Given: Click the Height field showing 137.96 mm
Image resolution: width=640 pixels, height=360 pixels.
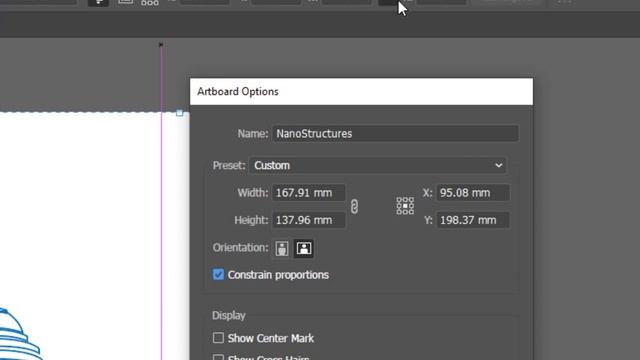Looking at the screenshot, I should pos(309,220).
